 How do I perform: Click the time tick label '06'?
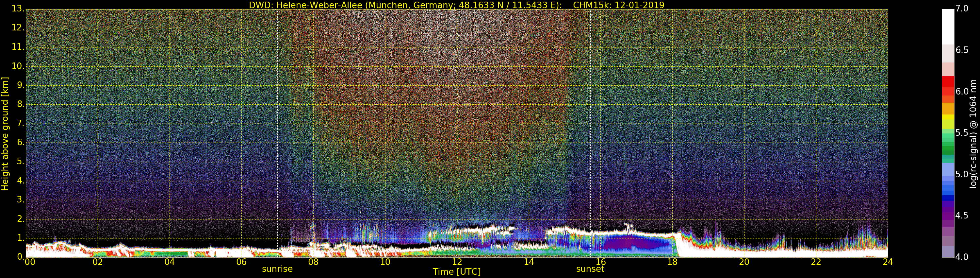pyautogui.click(x=241, y=262)
